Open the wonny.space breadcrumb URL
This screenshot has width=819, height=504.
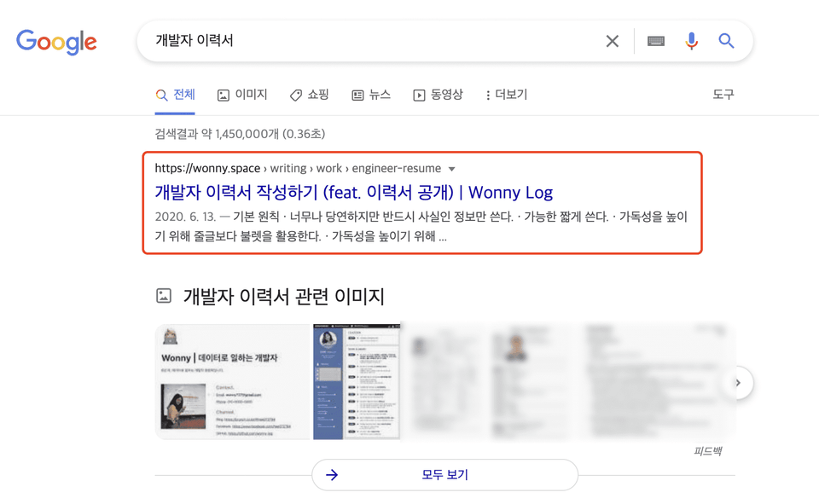coord(298,168)
